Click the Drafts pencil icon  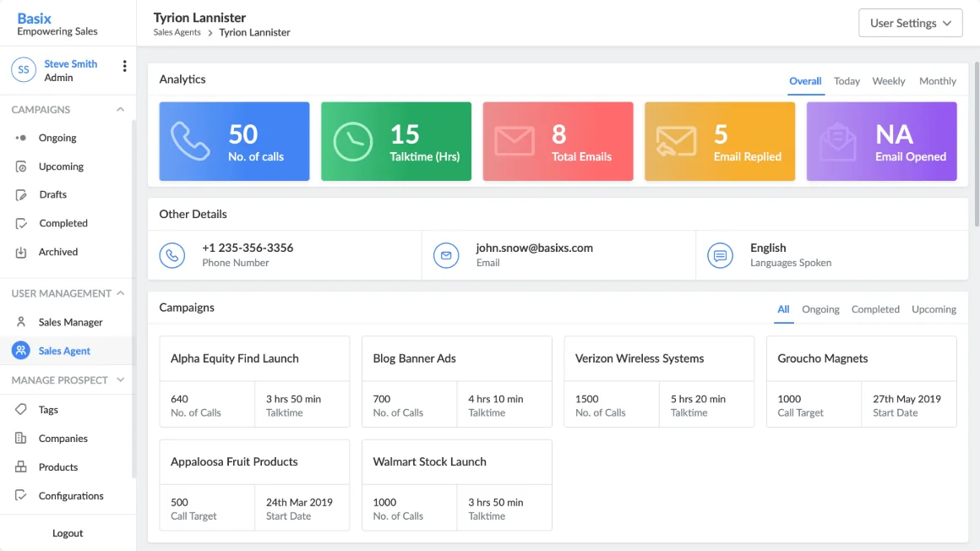(20, 194)
